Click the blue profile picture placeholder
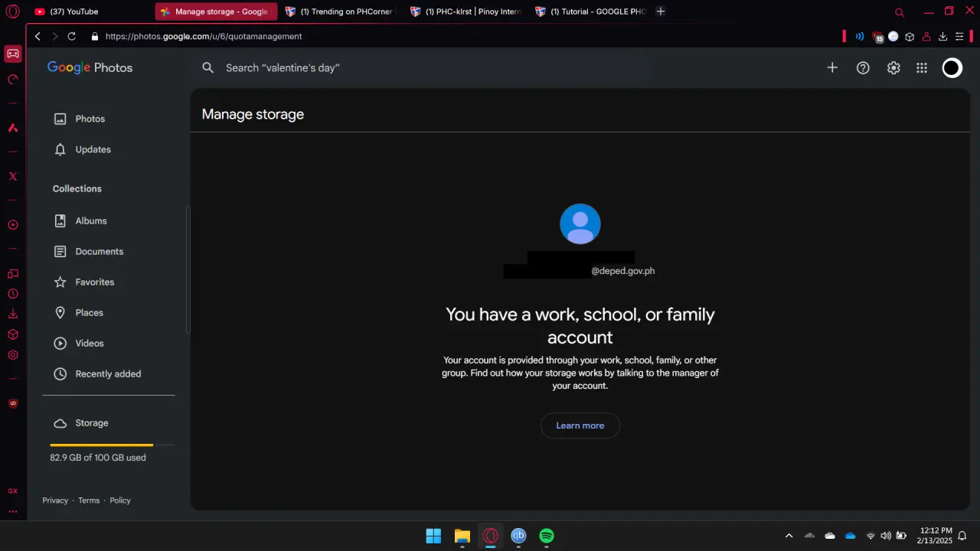This screenshot has width=980, height=551. click(580, 224)
